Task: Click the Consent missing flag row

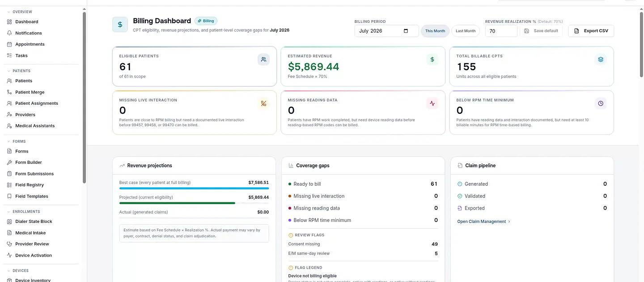Action: pyautogui.click(x=363, y=244)
